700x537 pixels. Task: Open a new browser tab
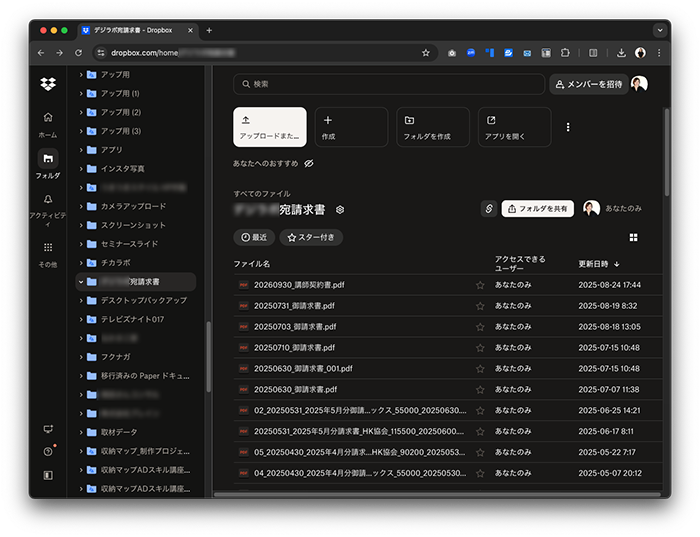(x=209, y=30)
